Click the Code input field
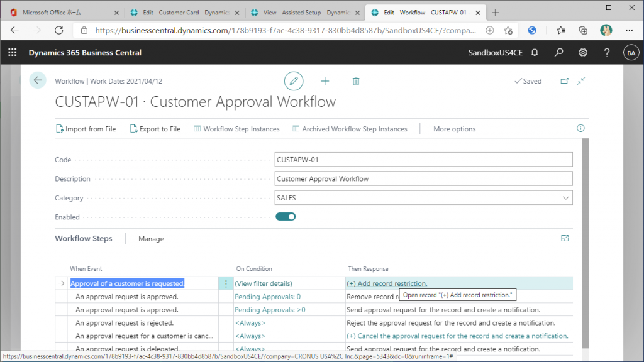The width and height of the screenshot is (644, 362). [423, 160]
